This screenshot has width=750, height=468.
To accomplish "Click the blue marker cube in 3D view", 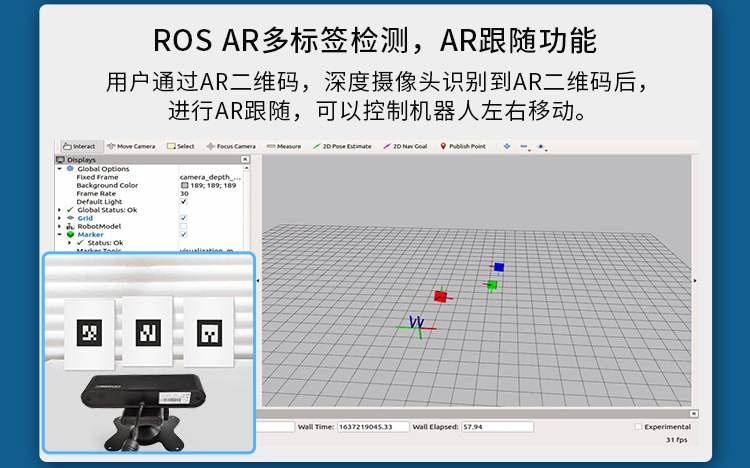I will 499,267.
